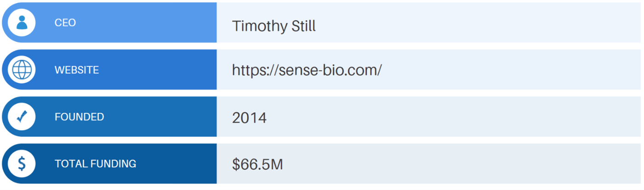
Task: Select the $66.5M funding amount
Action: [257, 164]
